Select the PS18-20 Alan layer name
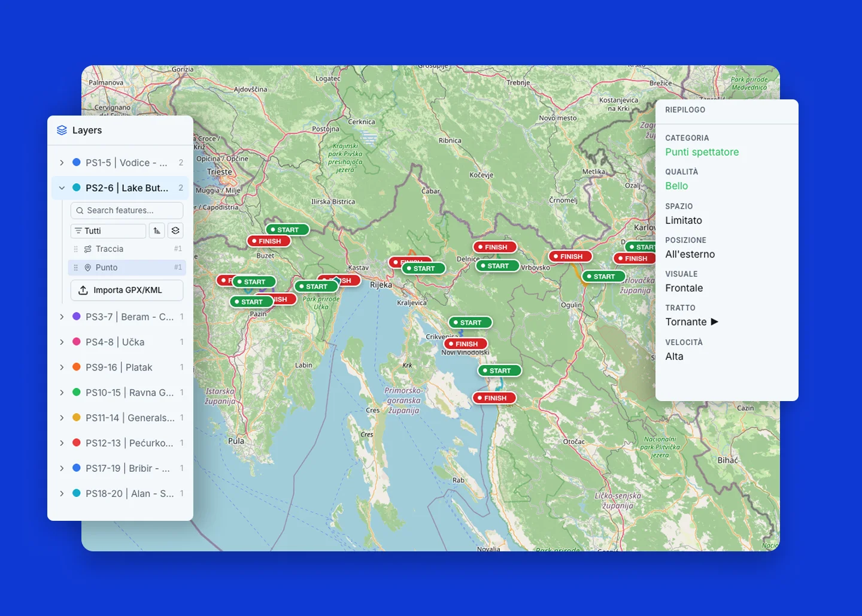 coord(130,493)
